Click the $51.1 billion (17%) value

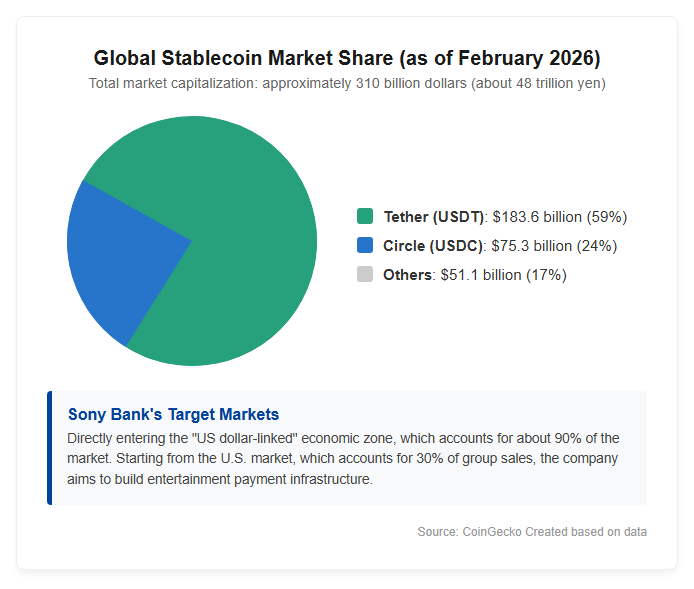[x=504, y=275]
